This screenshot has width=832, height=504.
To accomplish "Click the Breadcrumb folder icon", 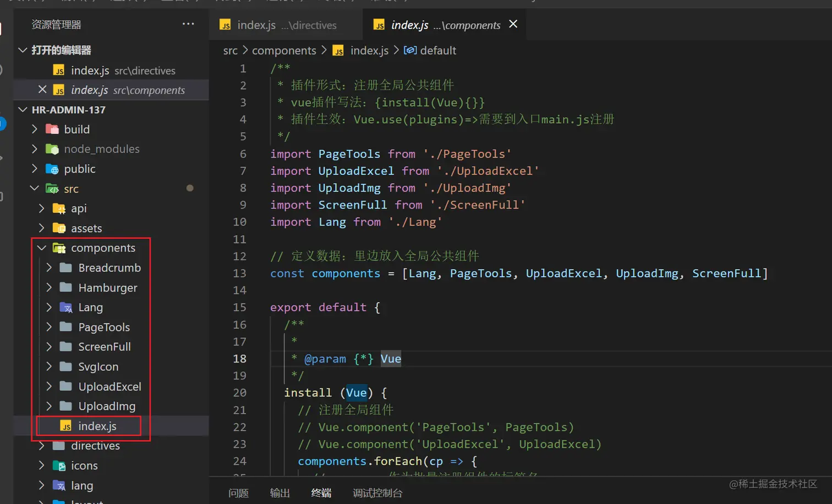I will click(66, 268).
